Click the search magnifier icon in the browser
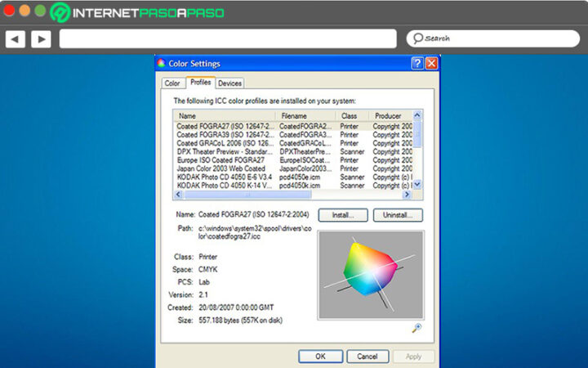 click(x=417, y=38)
